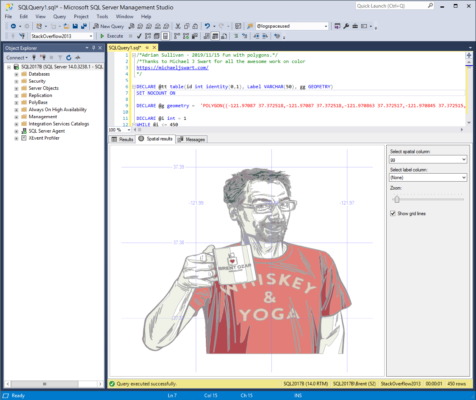This screenshot has height=400, width=476.
Task: Open the Window menu
Action: pos(124,16)
